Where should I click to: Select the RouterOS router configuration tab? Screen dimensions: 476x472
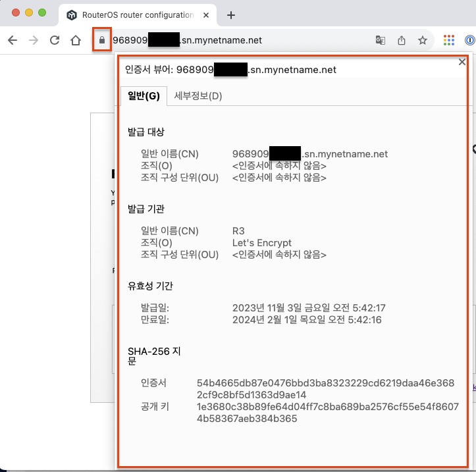click(x=138, y=15)
